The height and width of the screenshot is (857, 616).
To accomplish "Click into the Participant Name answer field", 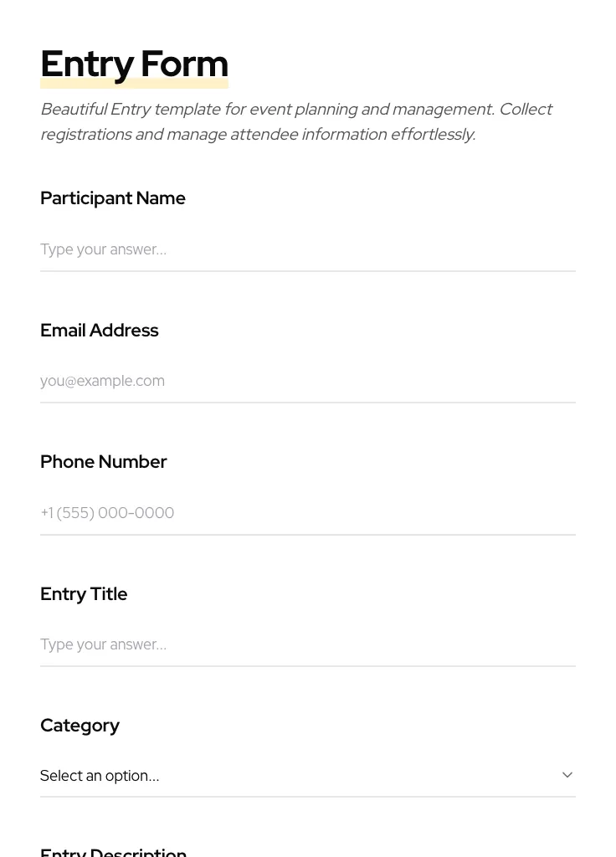I will pos(307,249).
